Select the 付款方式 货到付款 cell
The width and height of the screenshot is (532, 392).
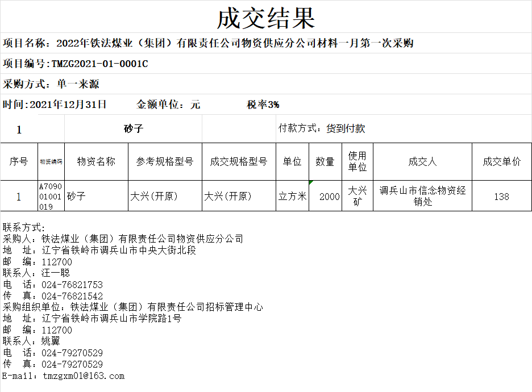click(x=322, y=129)
